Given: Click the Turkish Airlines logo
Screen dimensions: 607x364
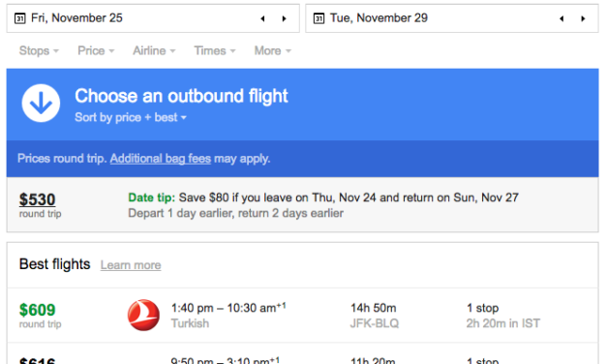Looking at the screenshot, I should coord(143,315).
